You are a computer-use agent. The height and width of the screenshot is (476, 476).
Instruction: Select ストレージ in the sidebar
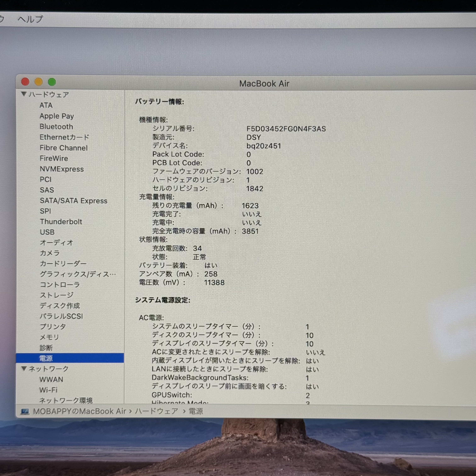(57, 295)
